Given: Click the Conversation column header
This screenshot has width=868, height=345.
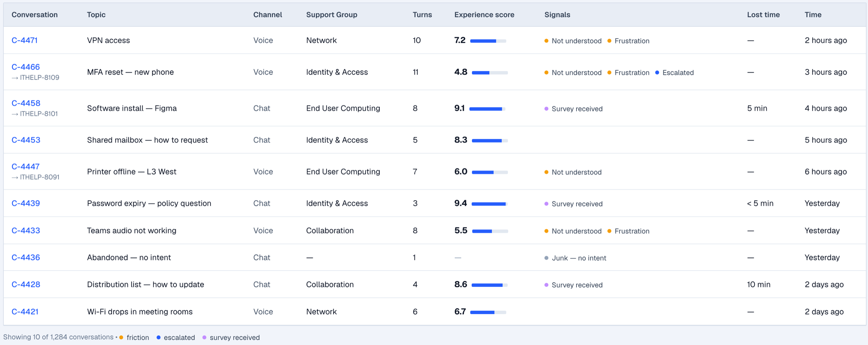Looking at the screenshot, I should point(35,15).
